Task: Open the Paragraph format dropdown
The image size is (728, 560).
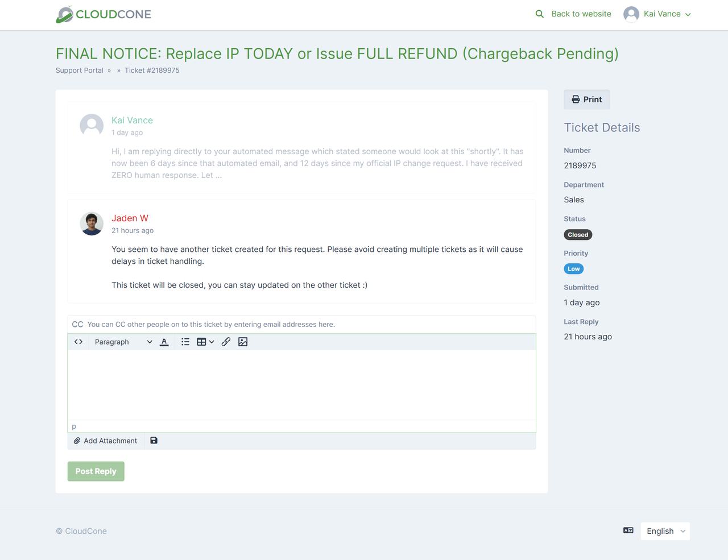Action: click(x=123, y=342)
